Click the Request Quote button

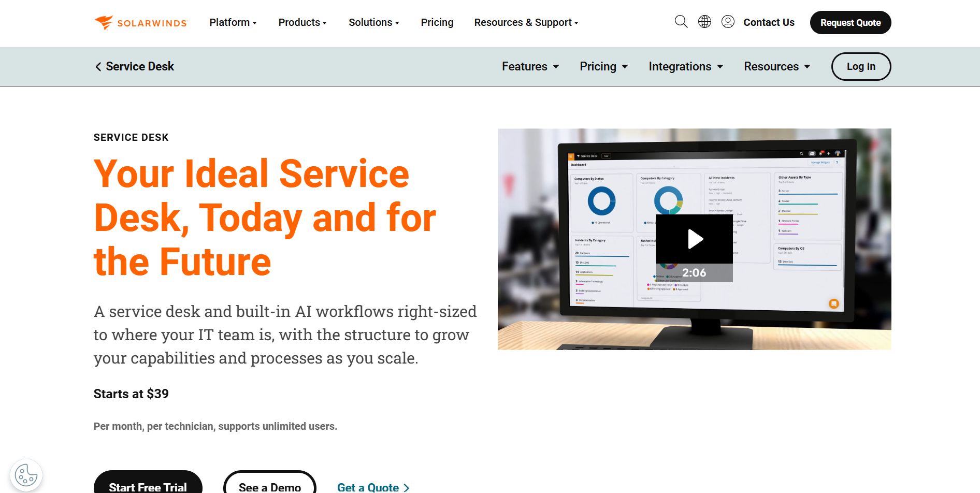point(851,23)
